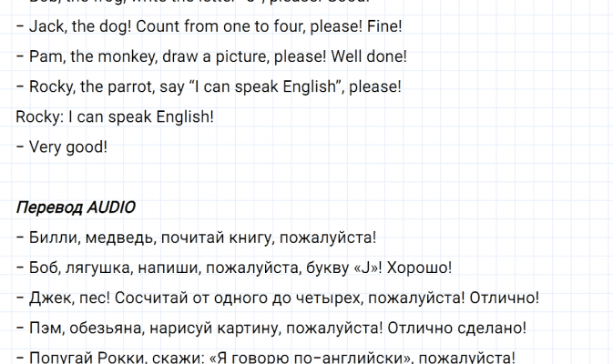Click the line "Rocky: I can speak English!"
The width and height of the screenshot is (613, 364).
pyautogui.click(x=115, y=116)
